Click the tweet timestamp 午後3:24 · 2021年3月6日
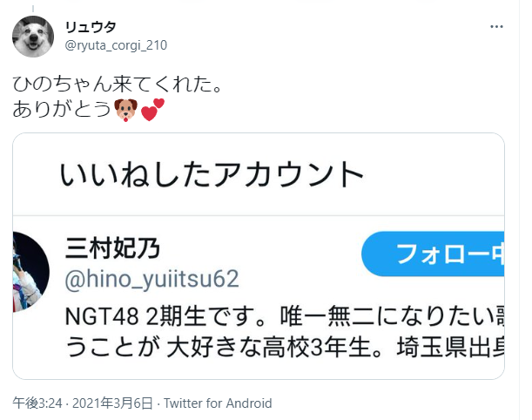This screenshot has width=532, height=420. pyautogui.click(x=83, y=403)
